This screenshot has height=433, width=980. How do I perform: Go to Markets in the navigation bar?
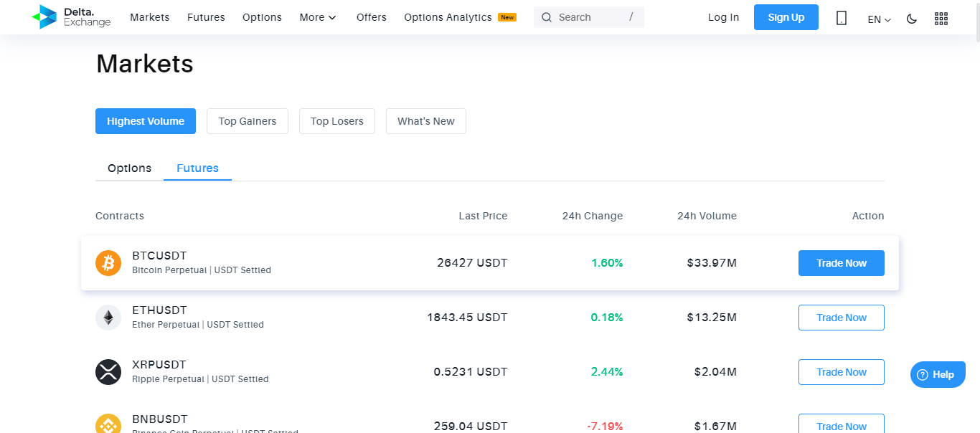click(150, 17)
